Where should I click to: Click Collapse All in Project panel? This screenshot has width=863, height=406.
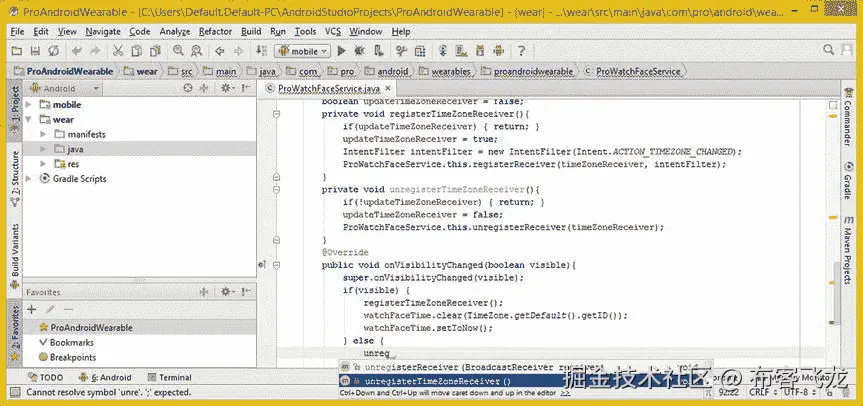[x=204, y=88]
